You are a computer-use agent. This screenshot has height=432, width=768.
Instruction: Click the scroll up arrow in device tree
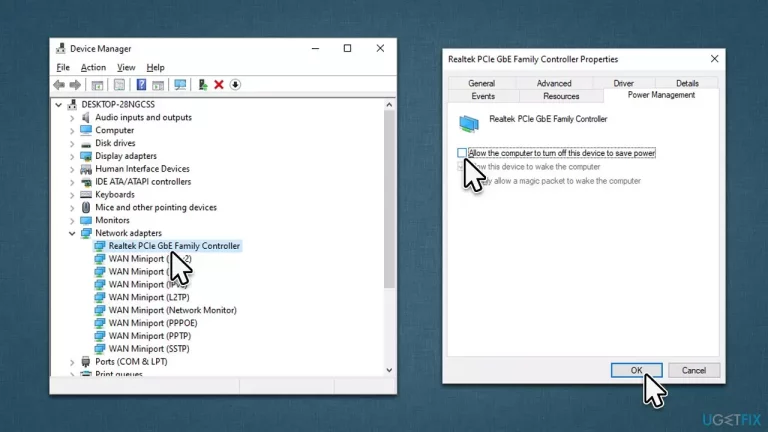tap(389, 104)
